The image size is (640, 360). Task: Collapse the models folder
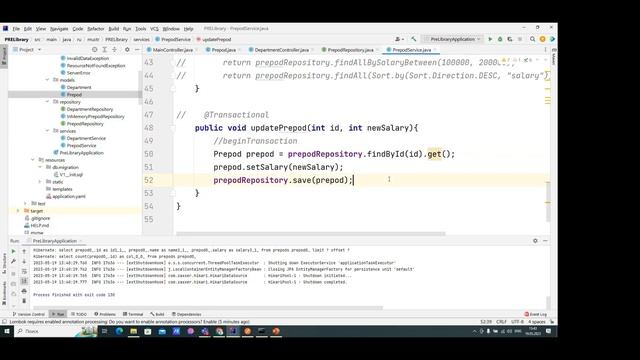point(47,80)
